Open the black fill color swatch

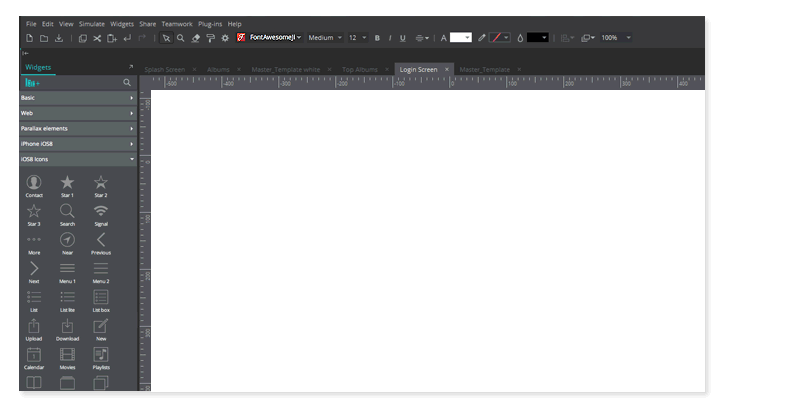point(538,38)
